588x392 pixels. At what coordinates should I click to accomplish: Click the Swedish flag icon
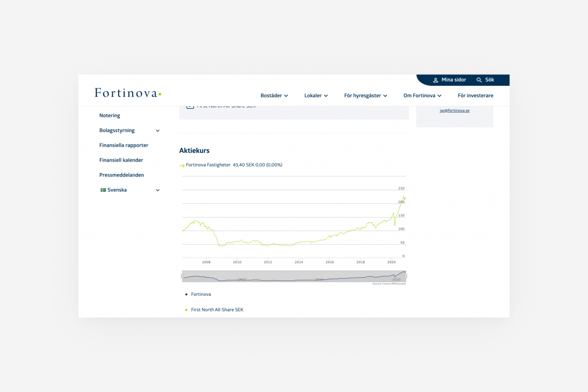pyautogui.click(x=103, y=190)
